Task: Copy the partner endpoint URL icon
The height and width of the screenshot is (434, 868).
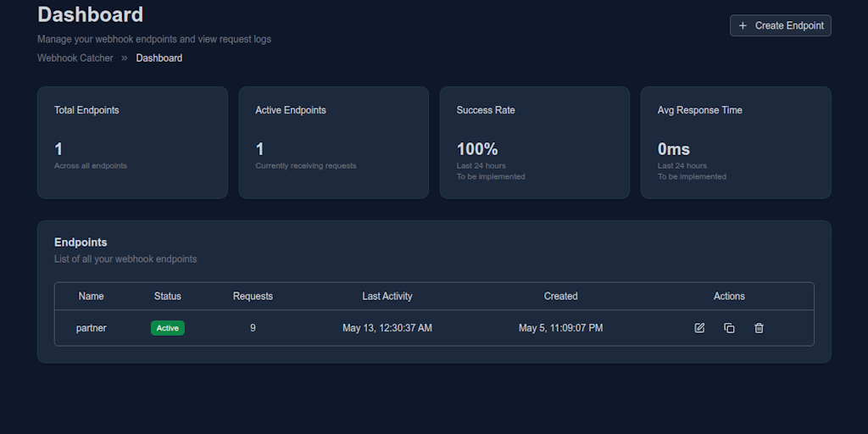Action: click(x=729, y=328)
